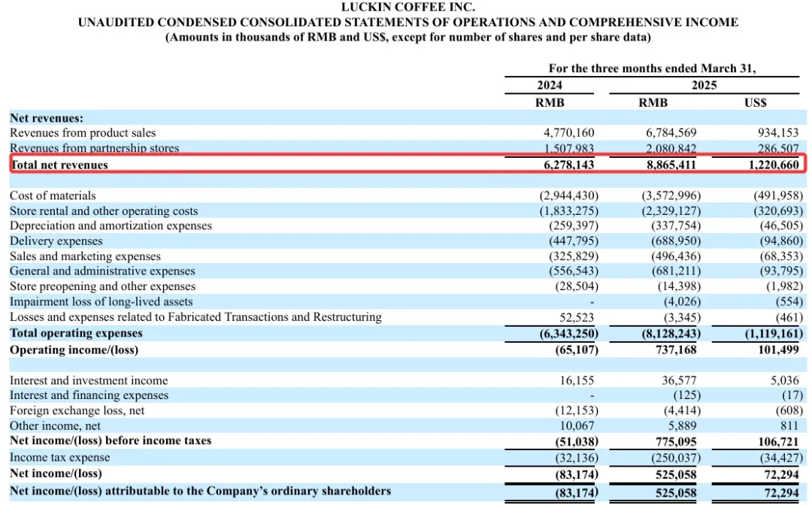Click the "Foreign exchange loss, net" label
Image resolution: width=812 pixels, height=505 pixels.
coord(77,410)
